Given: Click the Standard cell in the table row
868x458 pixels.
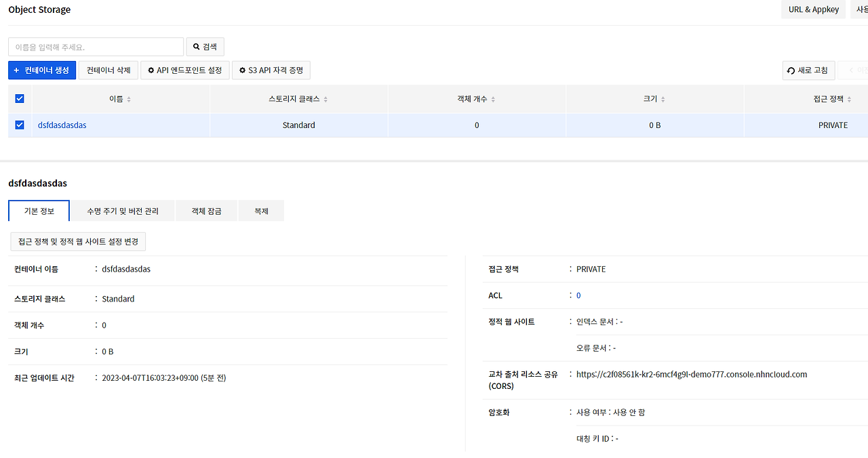Looking at the screenshot, I should (x=299, y=125).
